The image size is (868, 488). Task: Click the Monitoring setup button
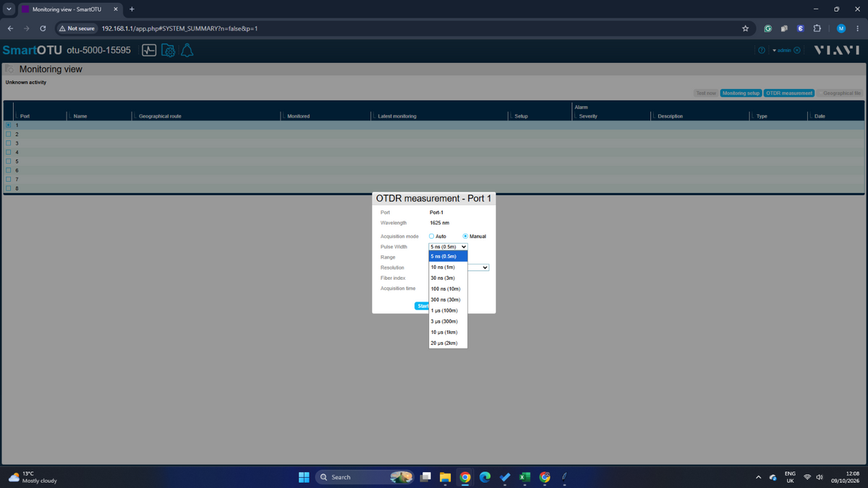(741, 93)
